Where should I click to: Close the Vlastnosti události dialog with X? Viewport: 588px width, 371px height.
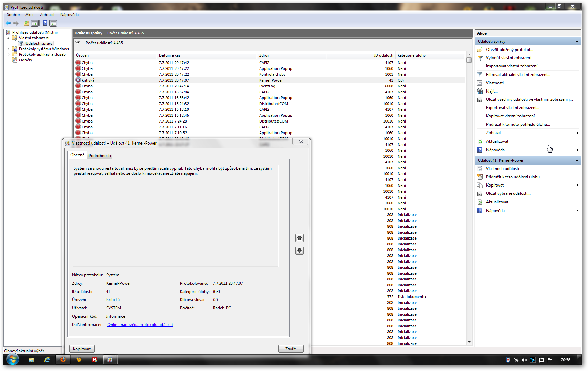pos(301,141)
